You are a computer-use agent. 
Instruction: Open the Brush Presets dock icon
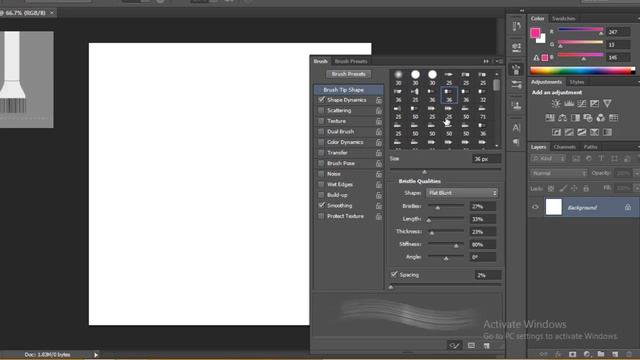point(516,84)
